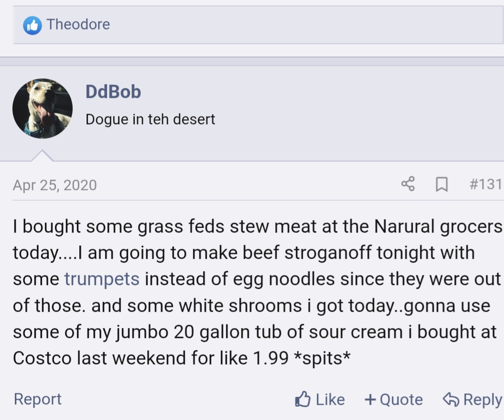This screenshot has width=504, height=420.
Task: Click the reactions bar showing Theodore's like
Action: [x=287, y=25]
